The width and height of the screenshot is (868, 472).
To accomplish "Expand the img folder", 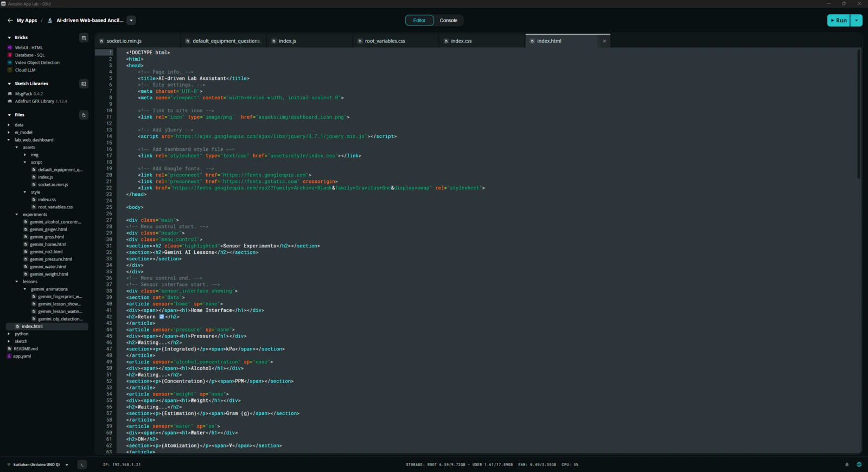I will click(x=25, y=155).
